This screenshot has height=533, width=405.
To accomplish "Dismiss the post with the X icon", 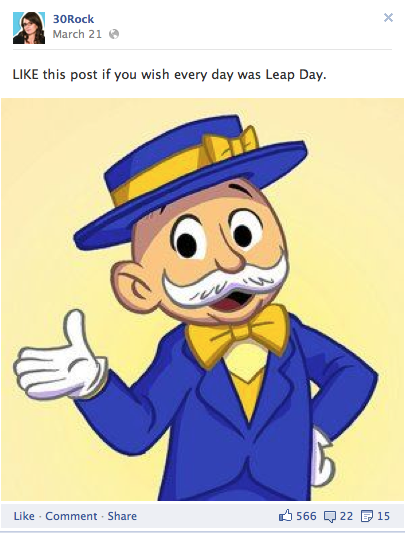I will click(388, 17).
